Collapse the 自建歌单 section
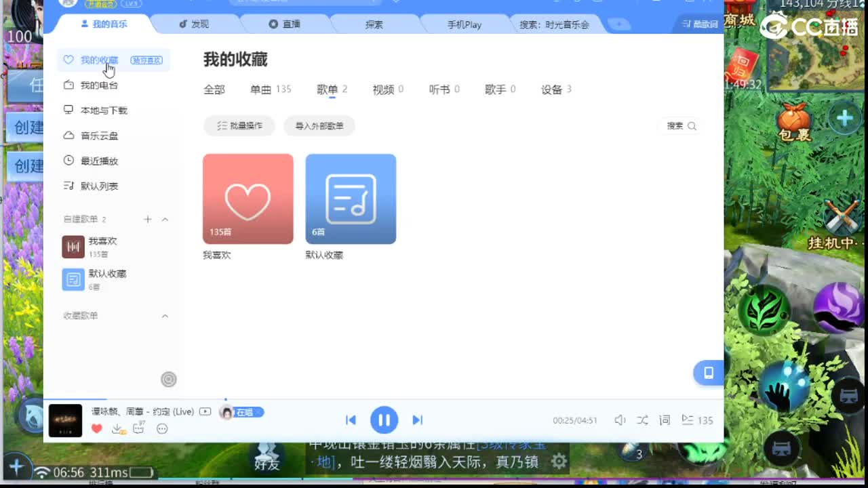Image resolution: width=868 pixels, height=488 pixels. (x=165, y=219)
